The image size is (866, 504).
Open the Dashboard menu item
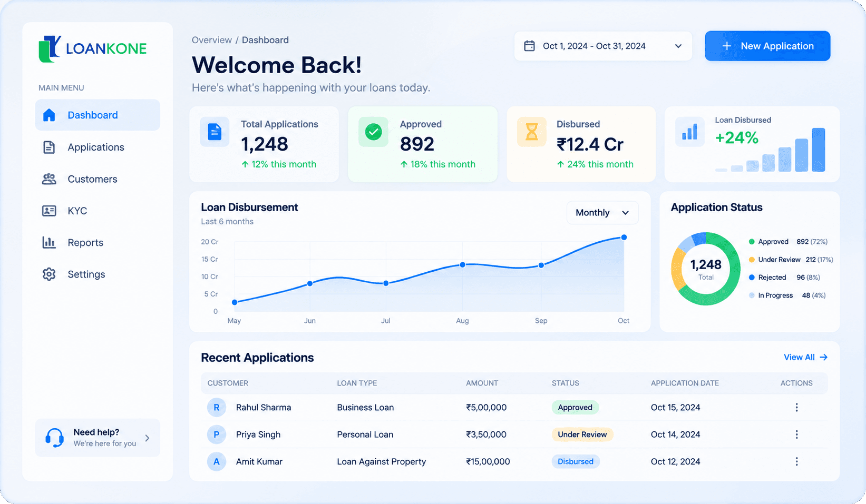[98, 115]
